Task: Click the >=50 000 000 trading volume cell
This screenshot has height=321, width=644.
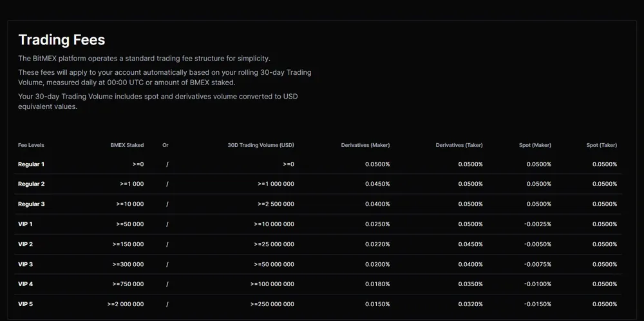Action: (x=274, y=264)
